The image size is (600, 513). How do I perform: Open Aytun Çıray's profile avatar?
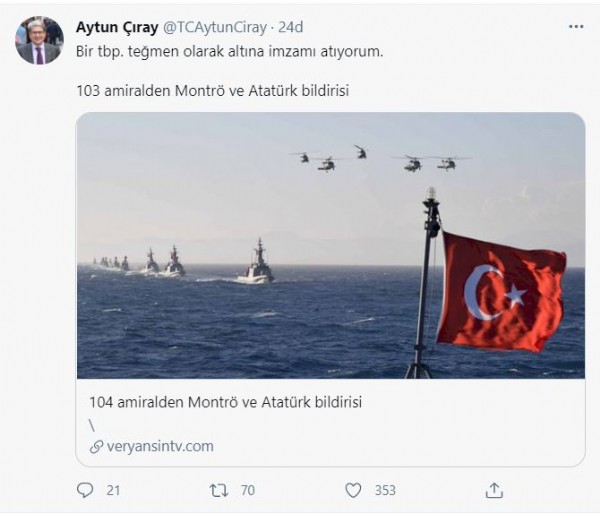coord(39,40)
